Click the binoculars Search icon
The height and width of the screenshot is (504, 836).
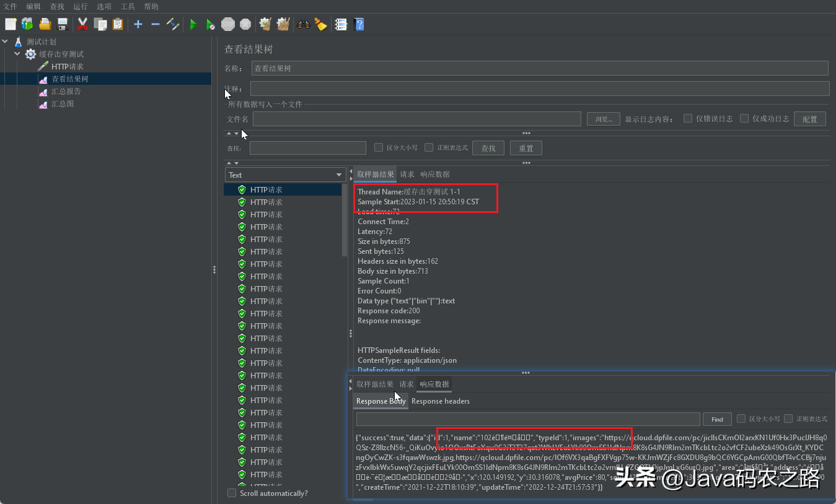tap(304, 24)
